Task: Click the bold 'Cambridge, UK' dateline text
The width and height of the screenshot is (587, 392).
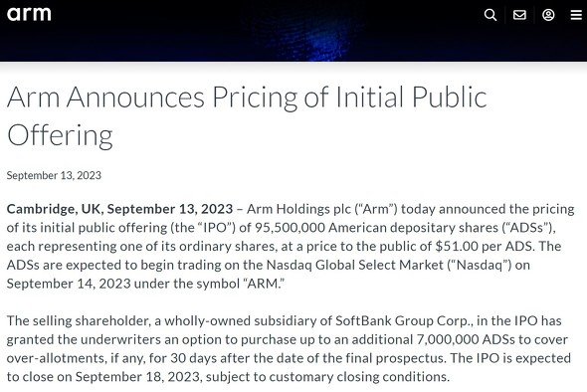Action: (x=54, y=209)
